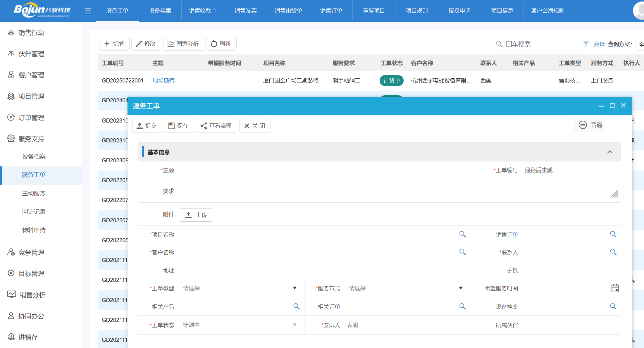Click calendar icon for 希望服务时间
This screenshot has height=348, width=644.
click(615, 288)
